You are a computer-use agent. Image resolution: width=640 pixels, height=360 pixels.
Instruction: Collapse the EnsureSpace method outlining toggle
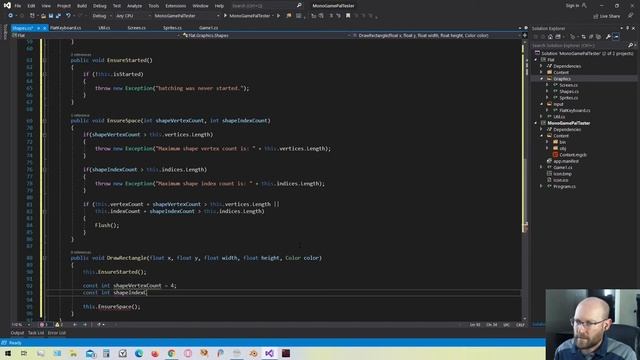click(x=44, y=121)
